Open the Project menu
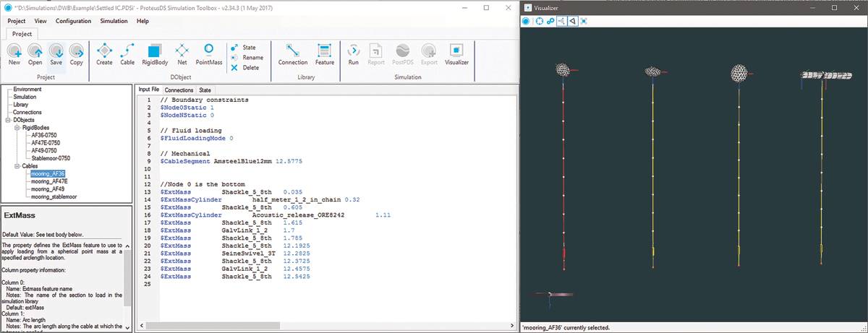Image resolution: width=868 pixels, height=333 pixels. (x=16, y=21)
